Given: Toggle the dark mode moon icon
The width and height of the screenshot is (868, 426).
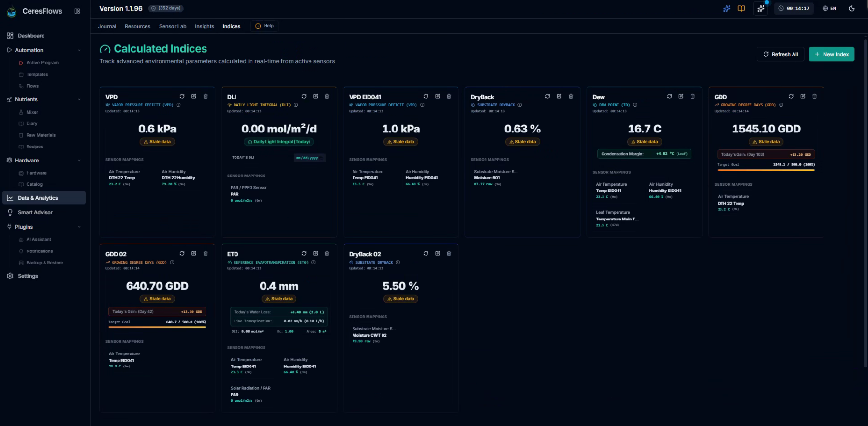Looking at the screenshot, I should click(852, 8).
